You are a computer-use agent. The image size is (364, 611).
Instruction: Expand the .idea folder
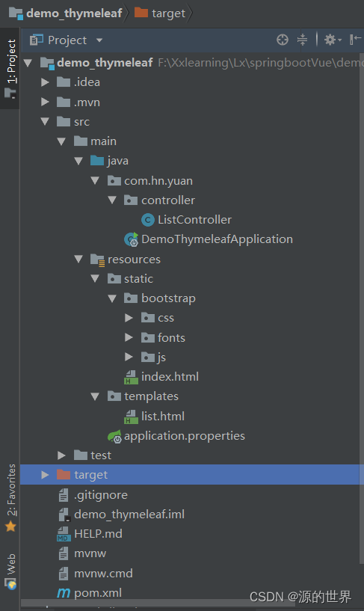click(45, 82)
